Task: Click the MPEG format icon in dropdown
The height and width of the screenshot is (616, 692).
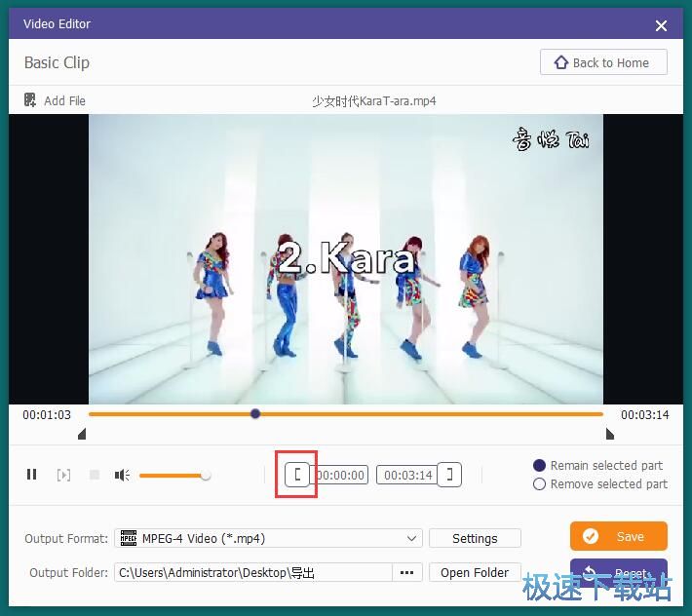Action: pos(129,538)
